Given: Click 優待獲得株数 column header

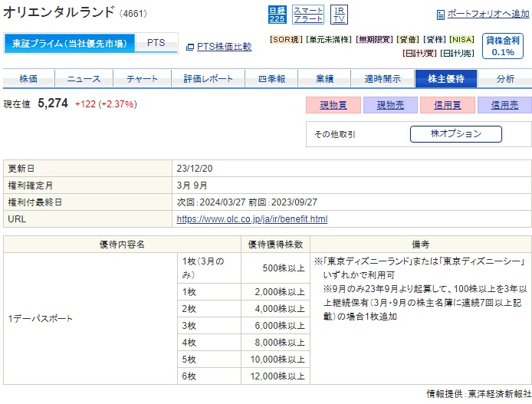Looking at the screenshot, I should coord(275,245).
